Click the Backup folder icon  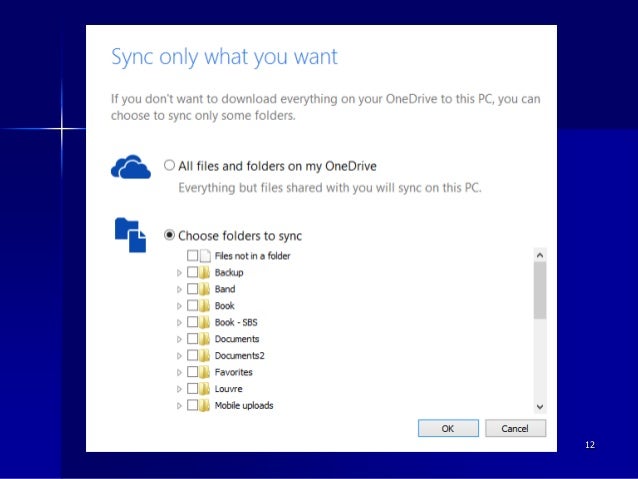pyautogui.click(x=205, y=272)
